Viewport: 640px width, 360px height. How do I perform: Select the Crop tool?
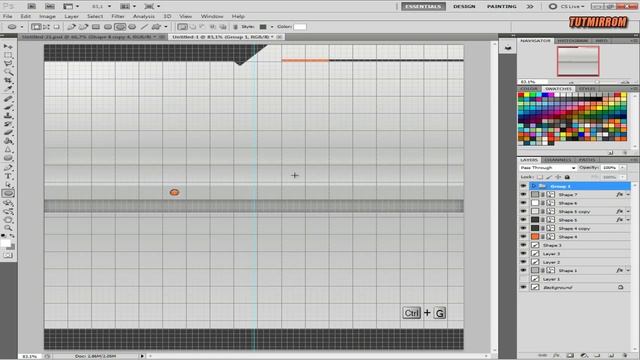point(8,80)
